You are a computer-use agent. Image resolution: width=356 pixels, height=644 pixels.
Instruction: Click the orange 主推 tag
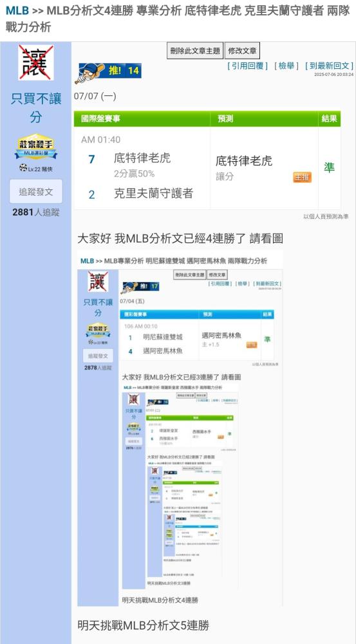tap(302, 177)
